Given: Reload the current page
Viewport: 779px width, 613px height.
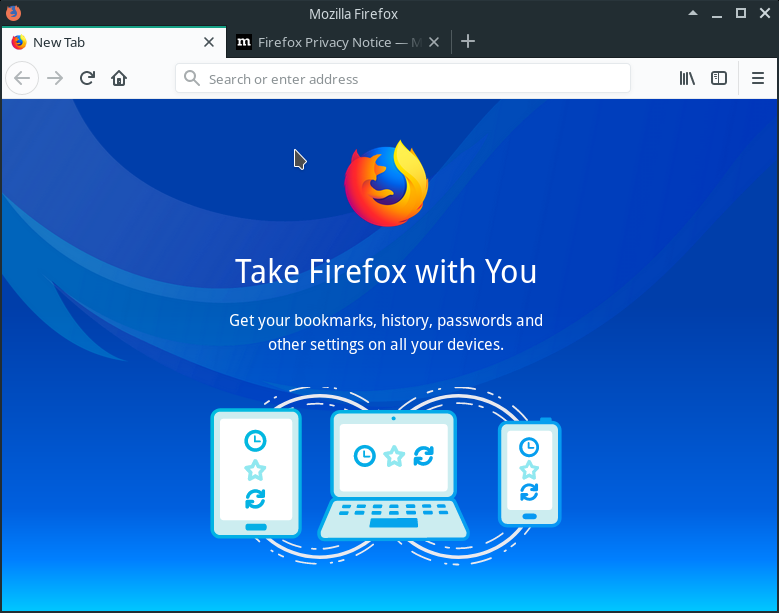Looking at the screenshot, I should 87,78.
